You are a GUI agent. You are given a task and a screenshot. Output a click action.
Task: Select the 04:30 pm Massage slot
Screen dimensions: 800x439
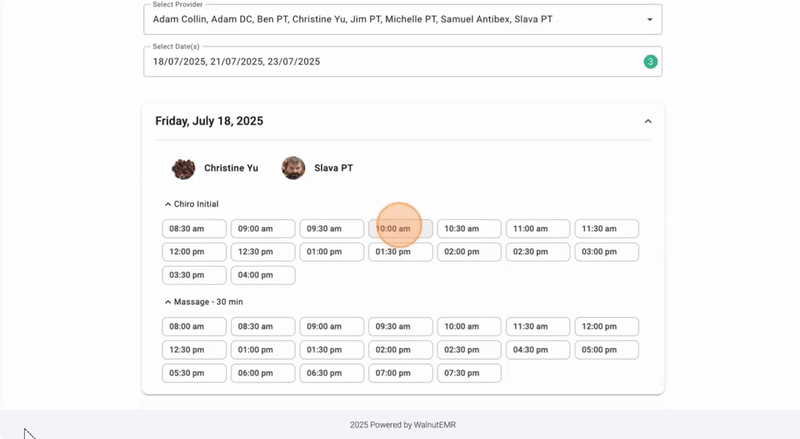(538, 350)
